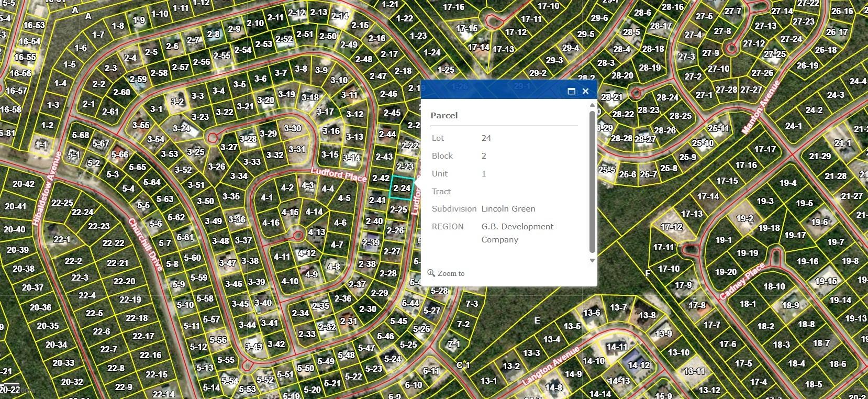Select parcel 3-30 on the map
The width and height of the screenshot is (868, 399).
pos(292,128)
